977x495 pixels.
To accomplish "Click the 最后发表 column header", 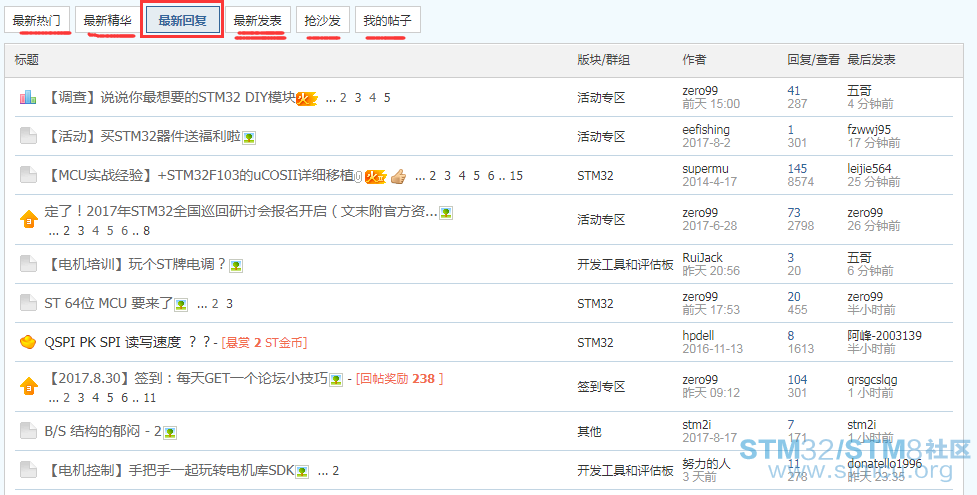I will coord(871,60).
